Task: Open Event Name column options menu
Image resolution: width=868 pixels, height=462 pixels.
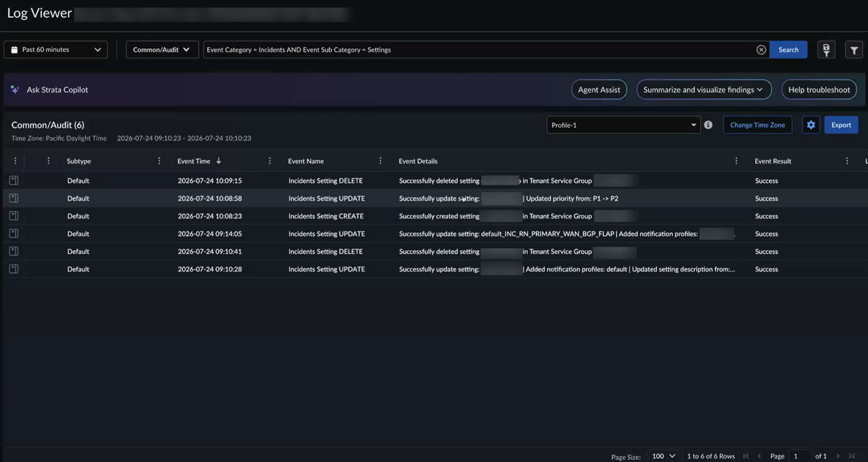Action: coord(380,161)
